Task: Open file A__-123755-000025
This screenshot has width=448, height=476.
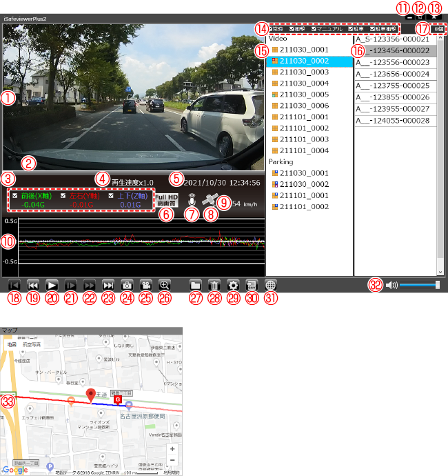Action: 396,86
